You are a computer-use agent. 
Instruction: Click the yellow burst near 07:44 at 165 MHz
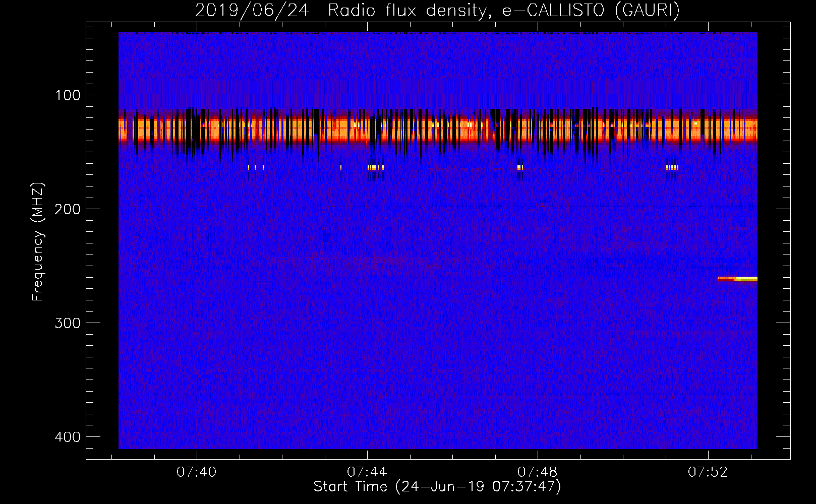point(376,167)
